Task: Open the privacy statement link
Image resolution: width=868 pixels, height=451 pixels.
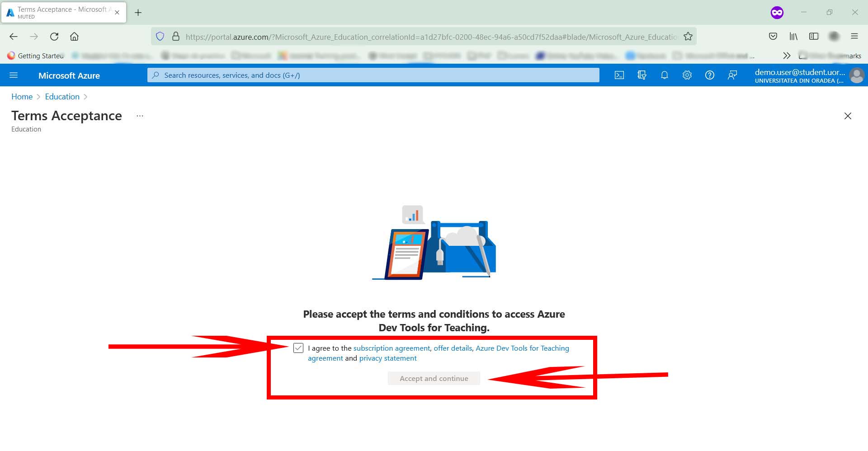Action: (x=388, y=358)
